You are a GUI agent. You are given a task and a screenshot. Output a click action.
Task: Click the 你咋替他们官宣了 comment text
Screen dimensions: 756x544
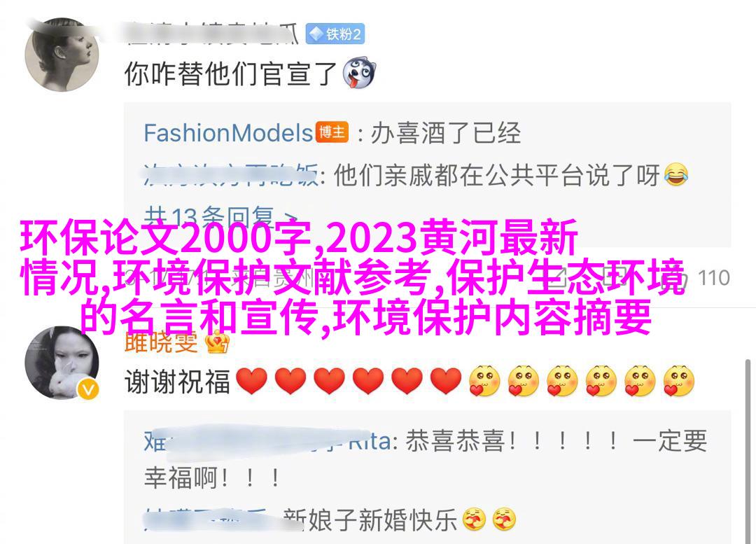(x=230, y=74)
